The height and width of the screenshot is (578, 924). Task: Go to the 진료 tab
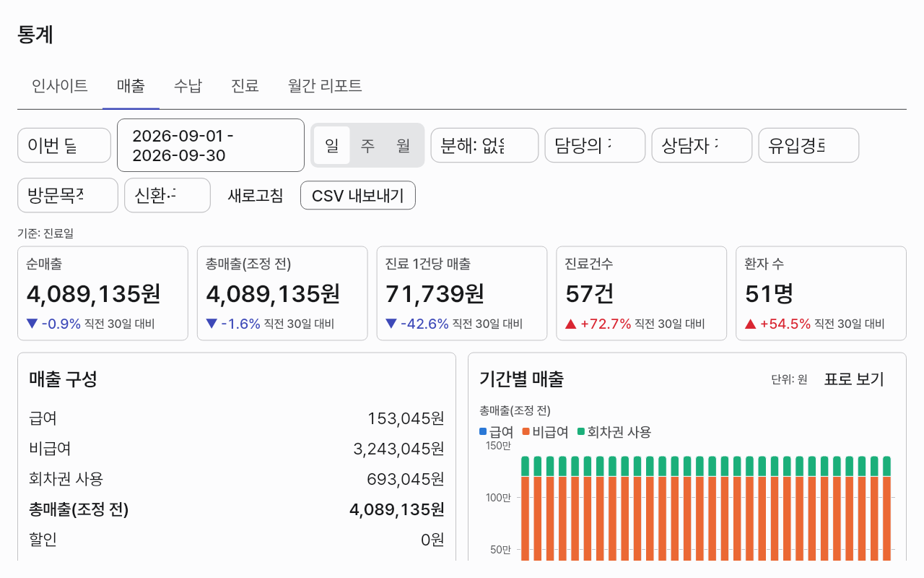click(245, 86)
